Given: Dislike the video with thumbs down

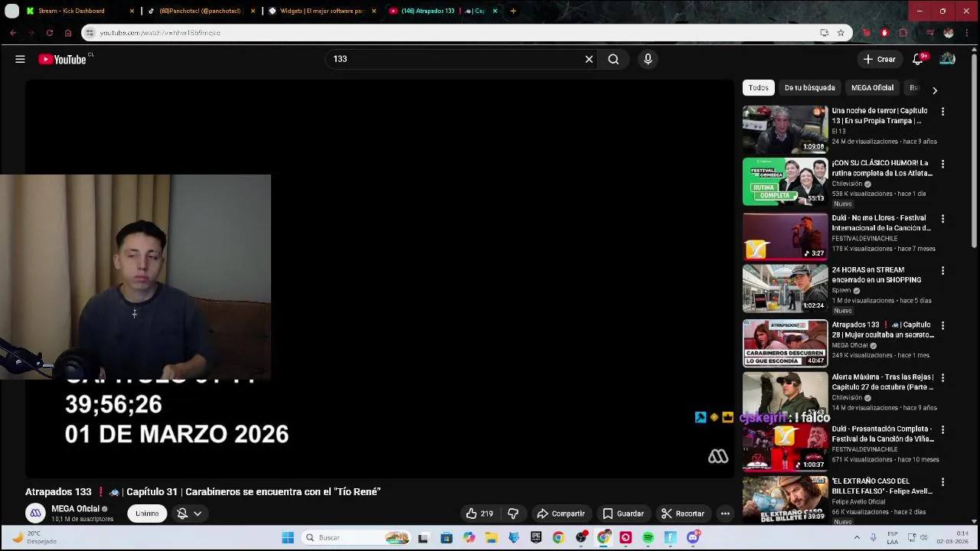Looking at the screenshot, I should pyautogui.click(x=514, y=514).
